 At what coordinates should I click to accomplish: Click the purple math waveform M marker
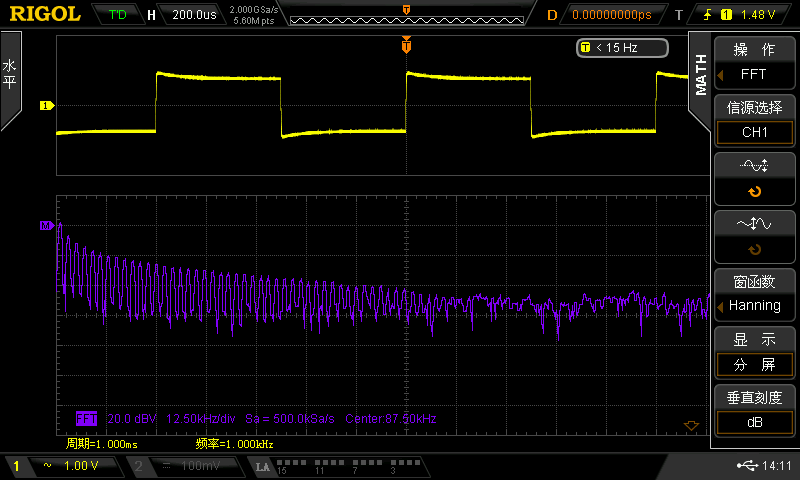pyautogui.click(x=45, y=226)
